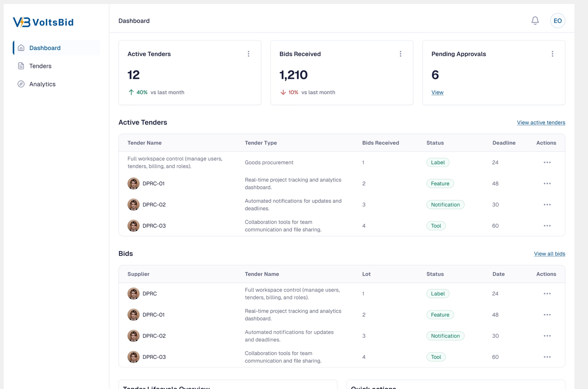
Task: Click the Tool status badge in Bids
Action: (x=436, y=357)
